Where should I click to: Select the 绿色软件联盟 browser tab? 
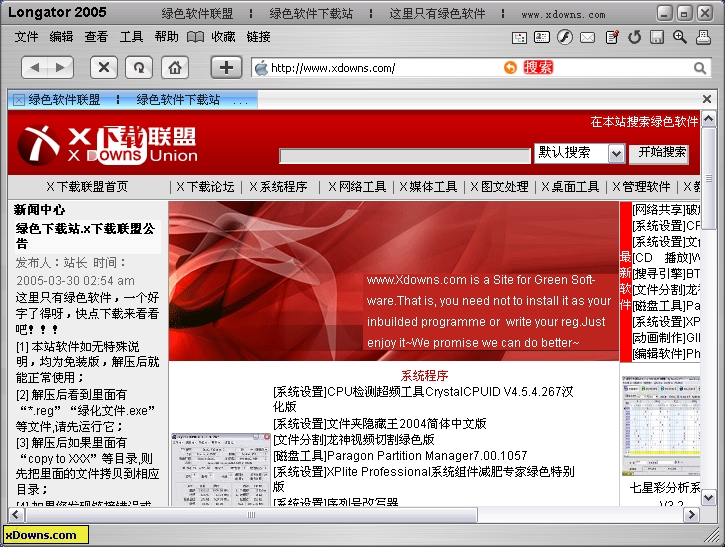pos(132,100)
